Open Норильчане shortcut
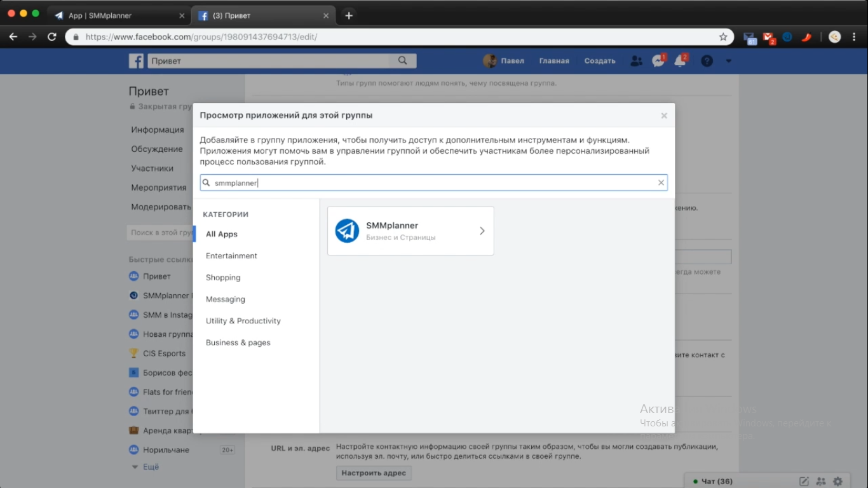This screenshot has width=868, height=488. coord(166,450)
